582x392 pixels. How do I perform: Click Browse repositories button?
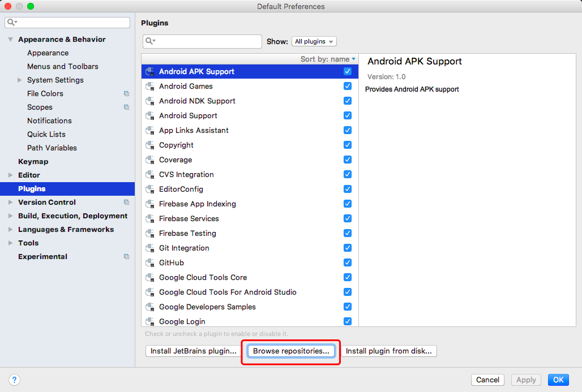coord(291,351)
